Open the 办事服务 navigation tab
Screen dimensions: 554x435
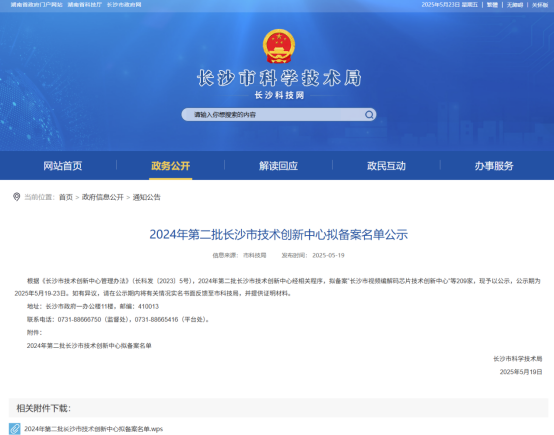[x=494, y=166]
